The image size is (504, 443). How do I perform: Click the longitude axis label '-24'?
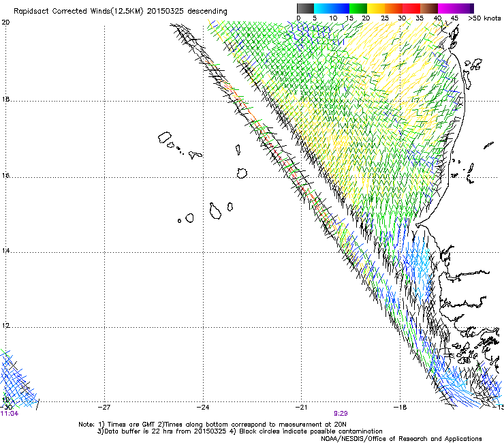pos(203,408)
